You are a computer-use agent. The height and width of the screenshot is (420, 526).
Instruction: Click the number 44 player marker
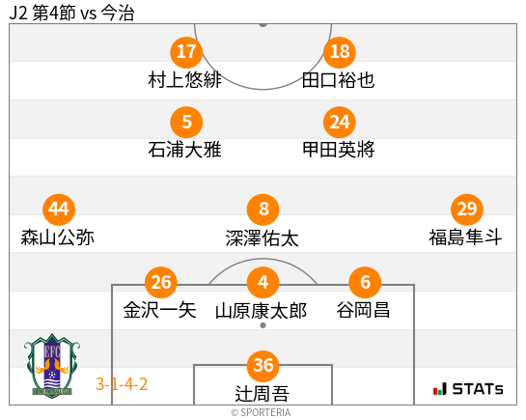59,210
